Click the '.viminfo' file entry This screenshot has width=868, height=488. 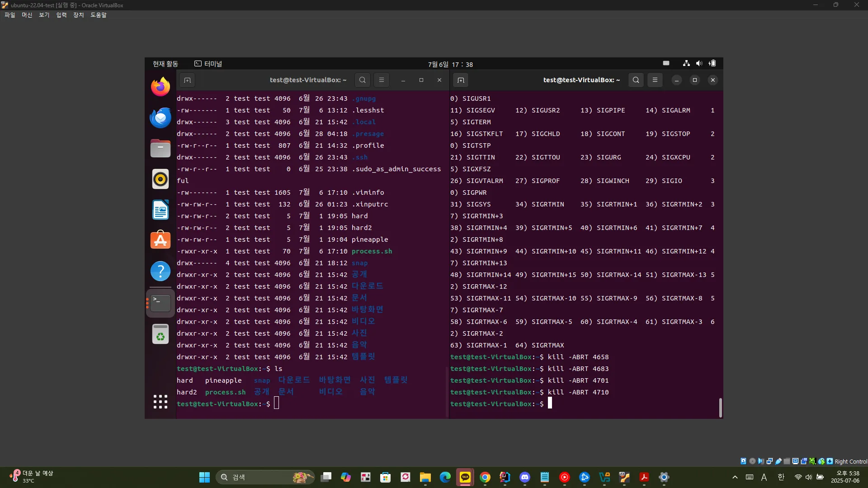pos(368,192)
